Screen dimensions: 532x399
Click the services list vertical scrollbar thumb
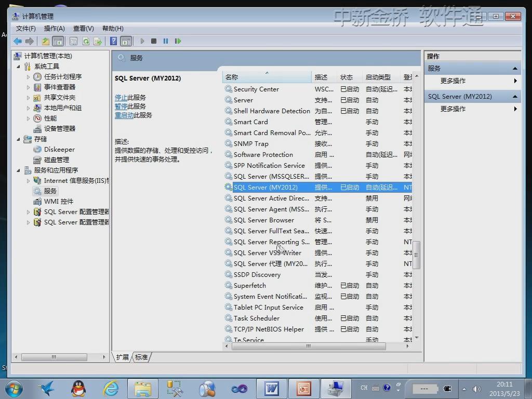[416, 255]
